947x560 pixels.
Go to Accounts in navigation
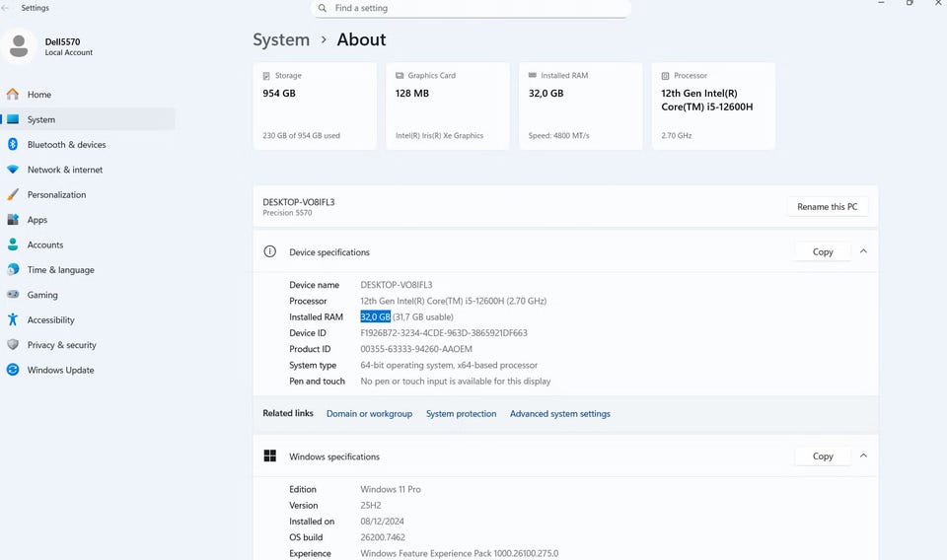[x=44, y=245]
